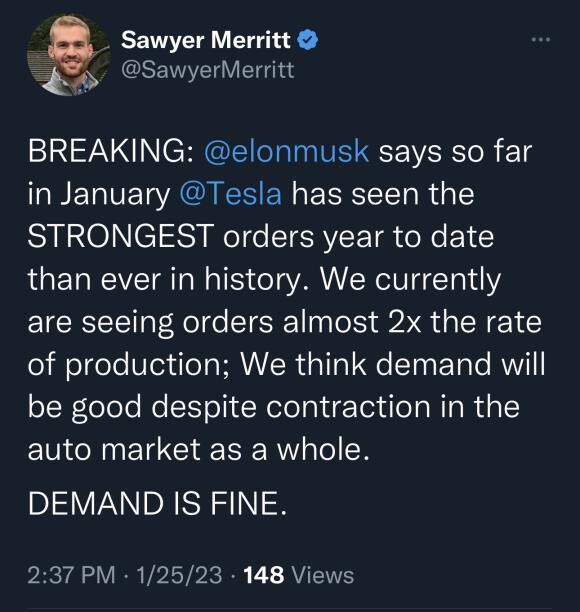The image size is (580, 612).
Task: Click the word STRONGEST in the tweet
Action: [x=121, y=237]
